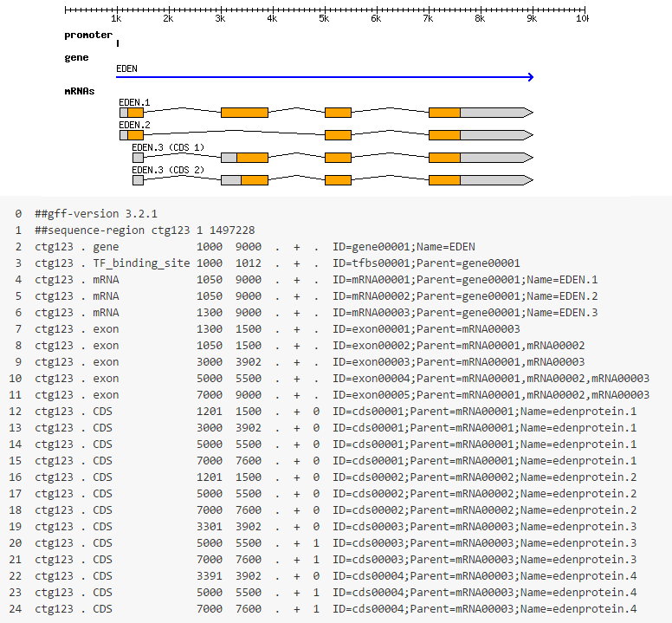Select the promoter track label

pyautogui.click(x=88, y=36)
